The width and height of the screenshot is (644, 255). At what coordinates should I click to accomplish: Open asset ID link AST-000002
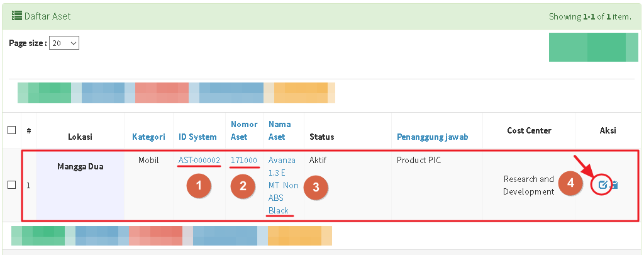199,161
